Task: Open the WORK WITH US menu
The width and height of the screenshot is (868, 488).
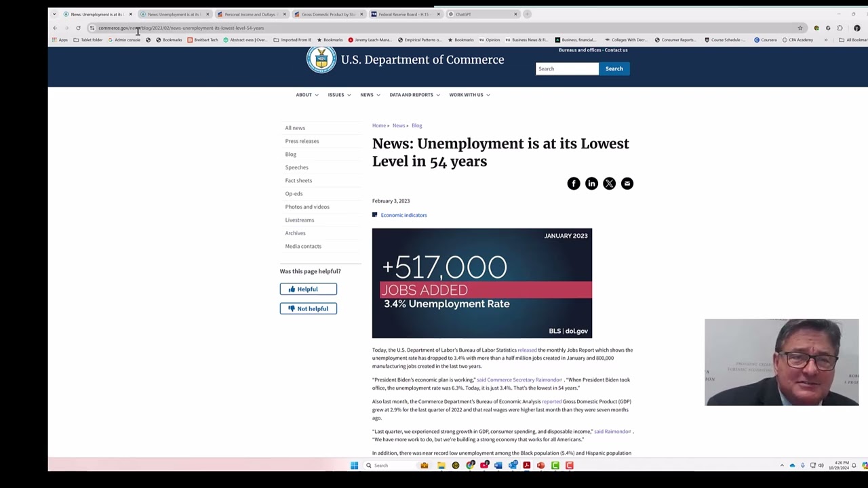Action: [469, 95]
